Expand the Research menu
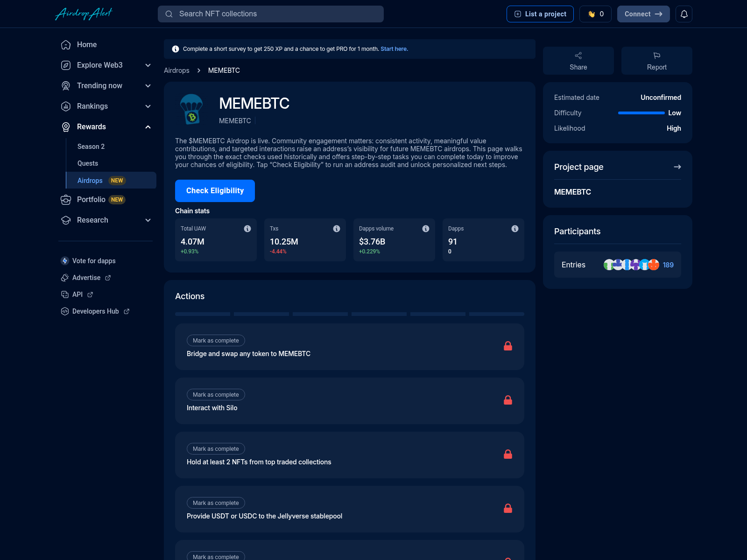 point(148,220)
